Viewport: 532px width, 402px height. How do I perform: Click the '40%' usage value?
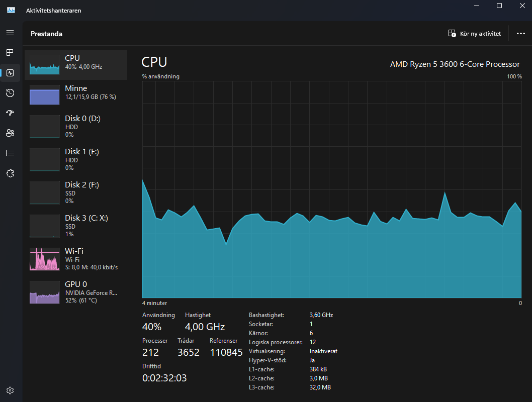tap(152, 327)
